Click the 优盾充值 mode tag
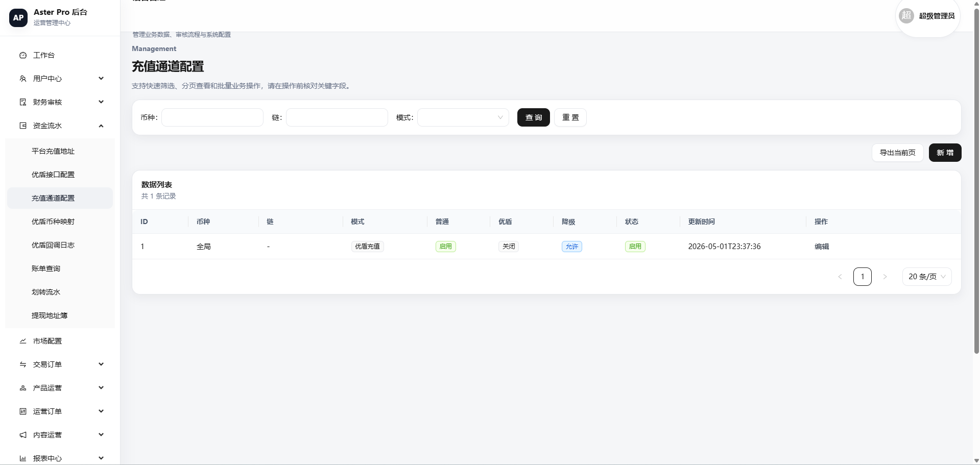 pyautogui.click(x=368, y=247)
